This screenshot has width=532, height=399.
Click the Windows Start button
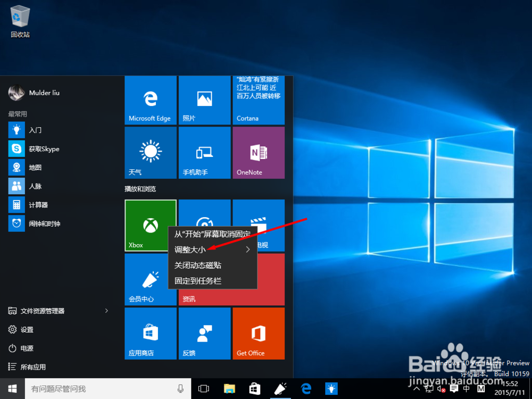coord(12,388)
